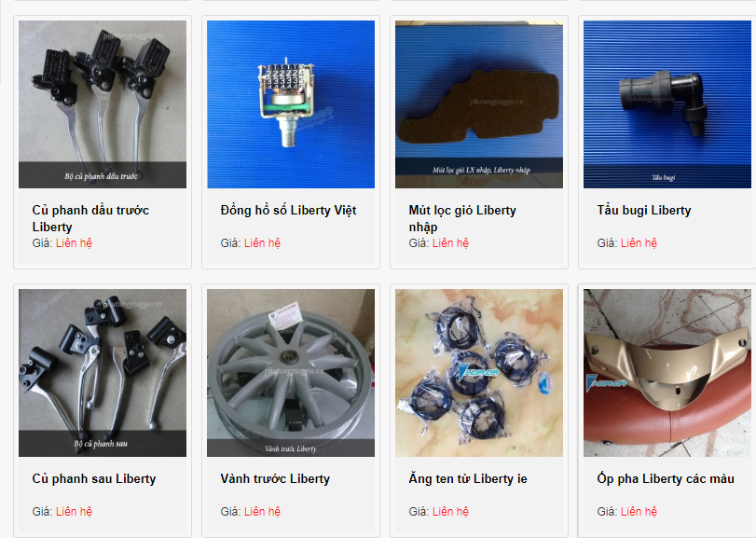View the spark plug cap photo
This screenshot has width=756, height=538.
point(667,104)
